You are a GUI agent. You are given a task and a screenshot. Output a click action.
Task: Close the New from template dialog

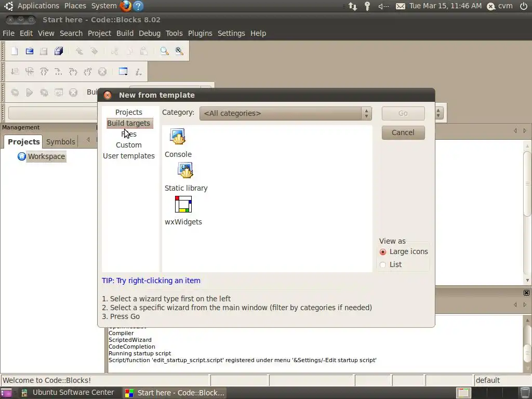click(x=108, y=95)
